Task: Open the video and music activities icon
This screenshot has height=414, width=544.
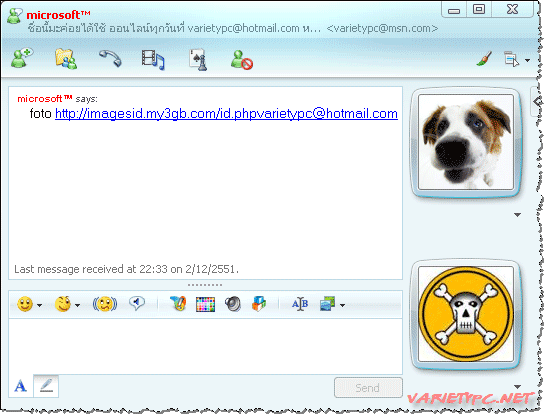Action: [x=153, y=59]
